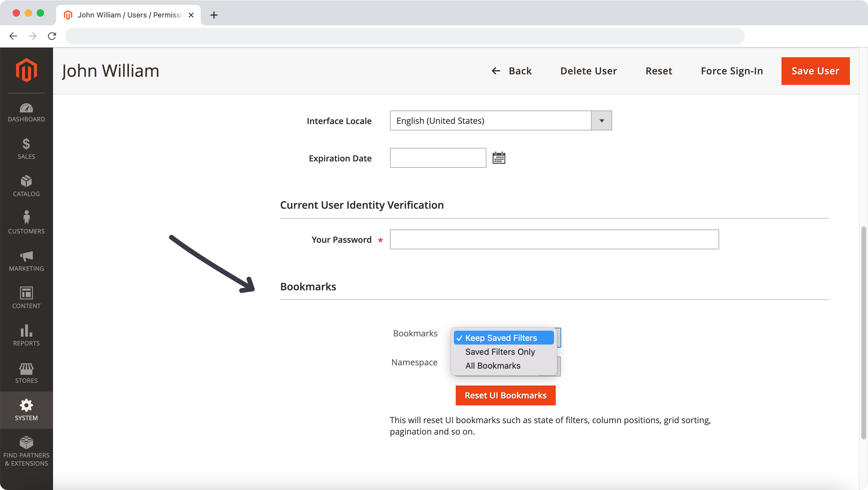Open the Marketing megaphone icon
Viewport: 868px width, 490px height.
pyautogui.click(x=26, y=260)
